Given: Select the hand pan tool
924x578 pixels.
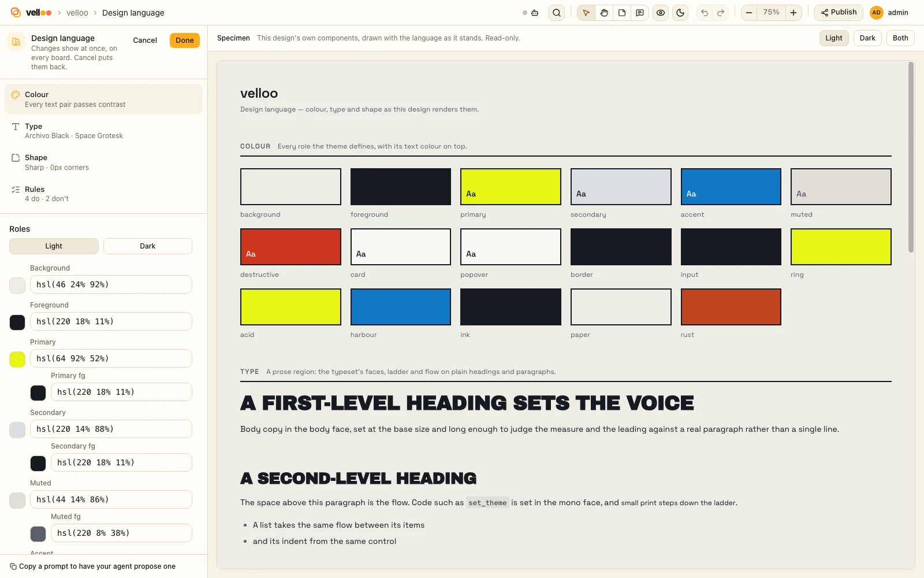Looking at the screenshot, I should [x=604, y=13].
